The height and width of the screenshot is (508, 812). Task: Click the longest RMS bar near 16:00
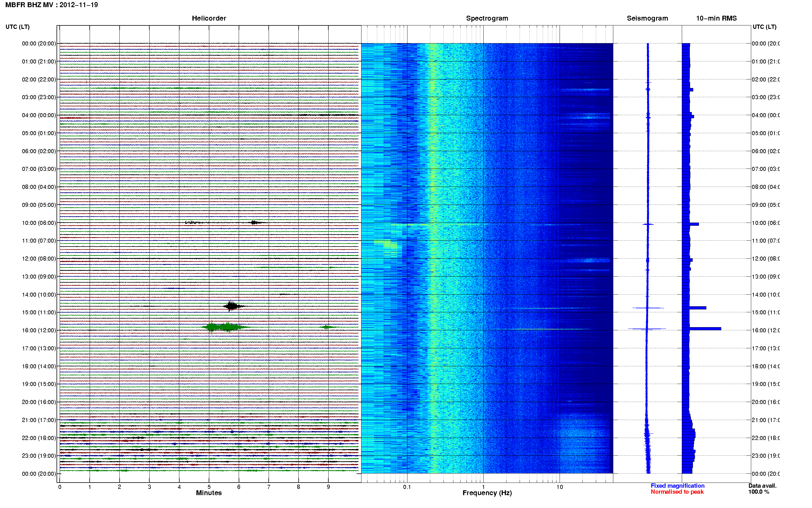[x=701, y=329]
